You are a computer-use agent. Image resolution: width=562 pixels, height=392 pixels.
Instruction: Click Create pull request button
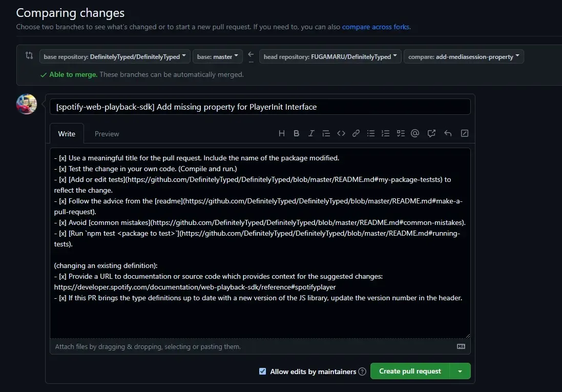click(x=410, y=371)
